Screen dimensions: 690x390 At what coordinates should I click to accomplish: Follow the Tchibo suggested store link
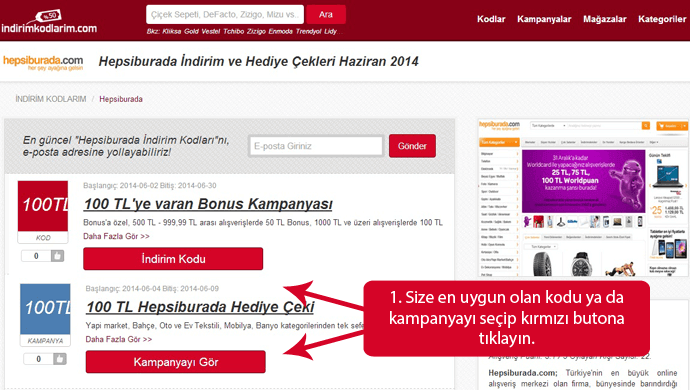click(x=233, y=31)
